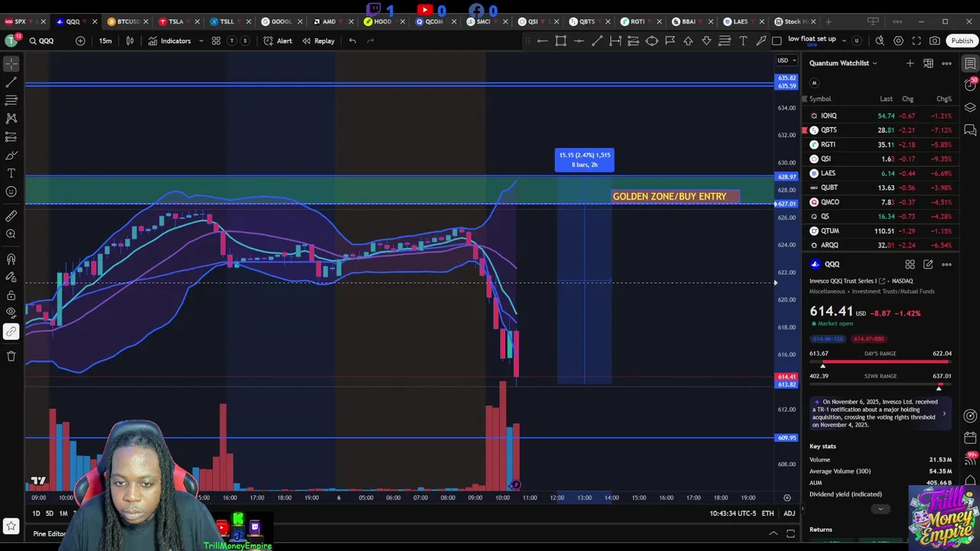Add a symbol to the watchlist
Viewport: 980px width, 551px height.
click(x=910, y=63)
